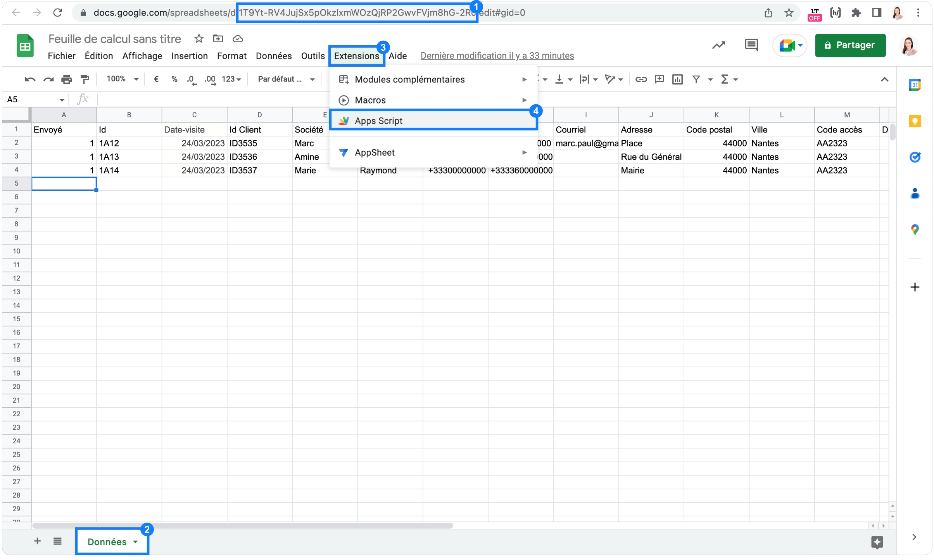Click the redo arrow in toolbar
This screenshot has height=560, width=934.
[x=48, y=79]
